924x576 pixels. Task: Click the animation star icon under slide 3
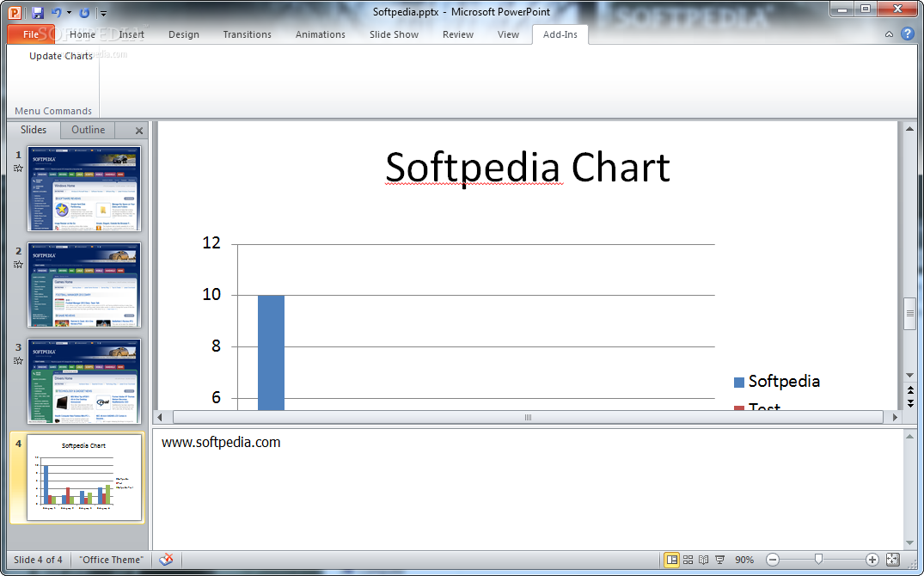pos(18,360)
